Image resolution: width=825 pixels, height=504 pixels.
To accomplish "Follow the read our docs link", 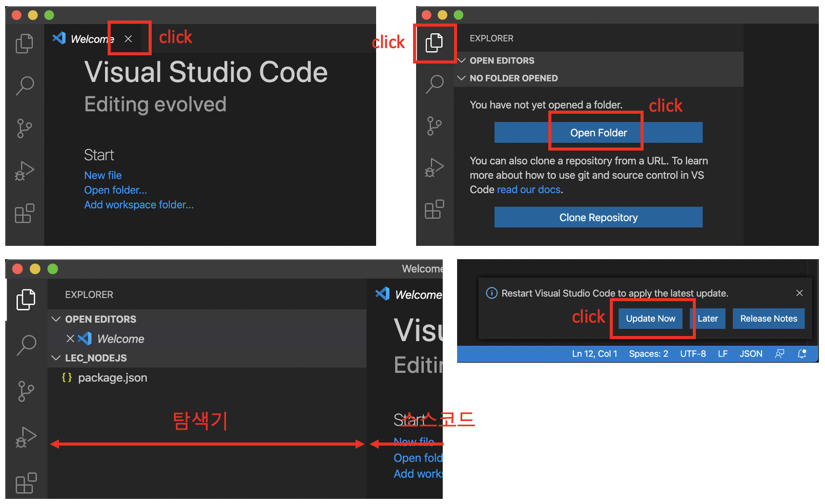I will pyautogui.click(x=529, y=190).
